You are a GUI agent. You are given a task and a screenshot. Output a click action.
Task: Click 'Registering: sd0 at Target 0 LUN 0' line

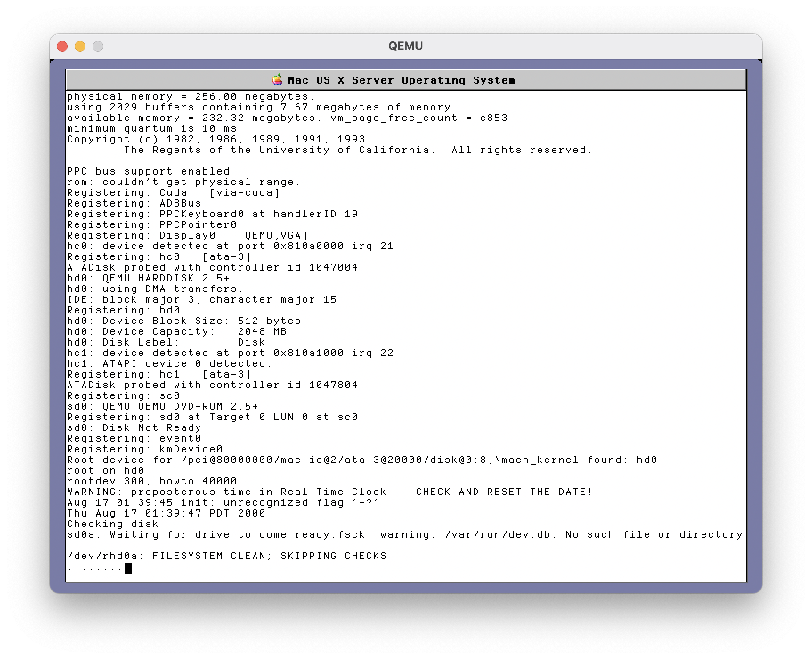[212, 417]
